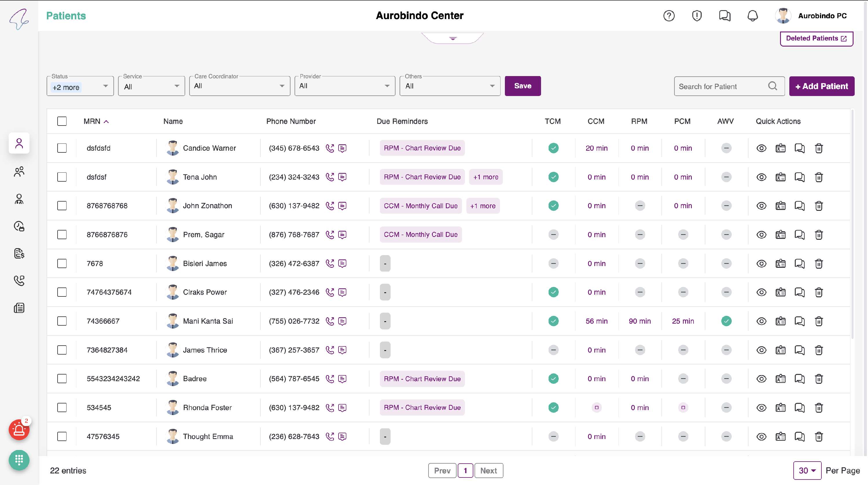Open chat icon for Prem, Sagar row

(800, 235)
